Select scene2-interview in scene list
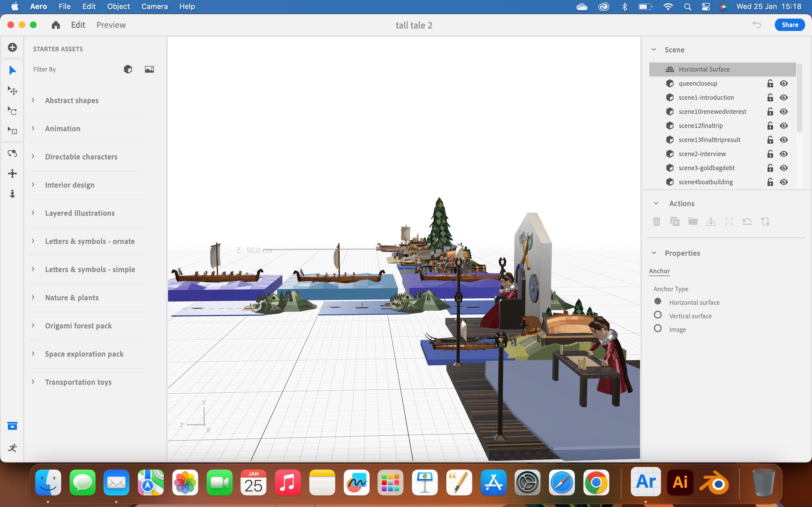The height and width of the screenshot is (507, 812). tap(702, 154)
